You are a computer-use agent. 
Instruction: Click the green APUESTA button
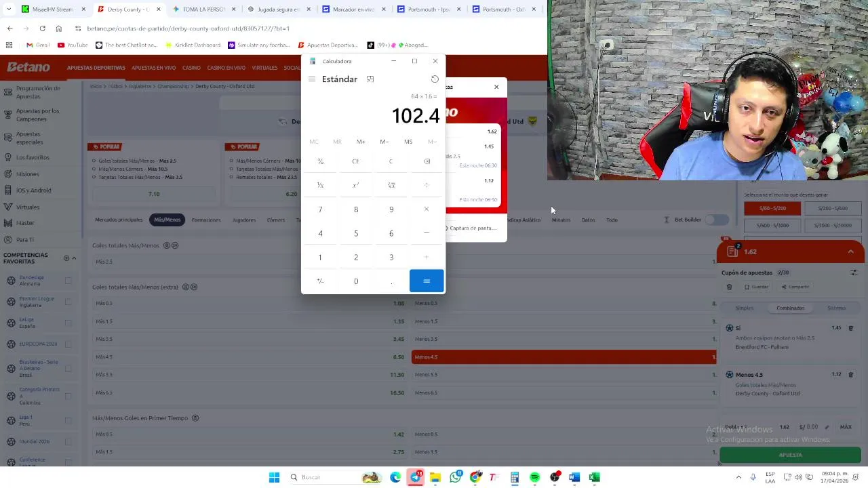(790, 455)
